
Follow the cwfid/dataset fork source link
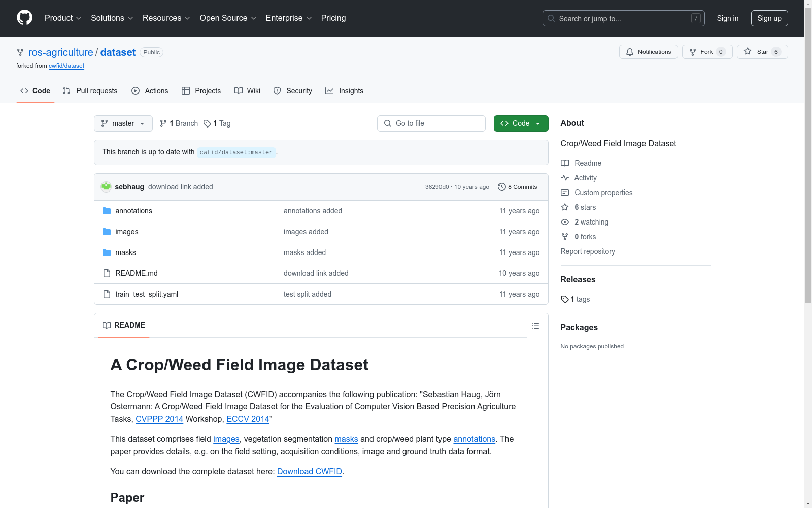66,66
